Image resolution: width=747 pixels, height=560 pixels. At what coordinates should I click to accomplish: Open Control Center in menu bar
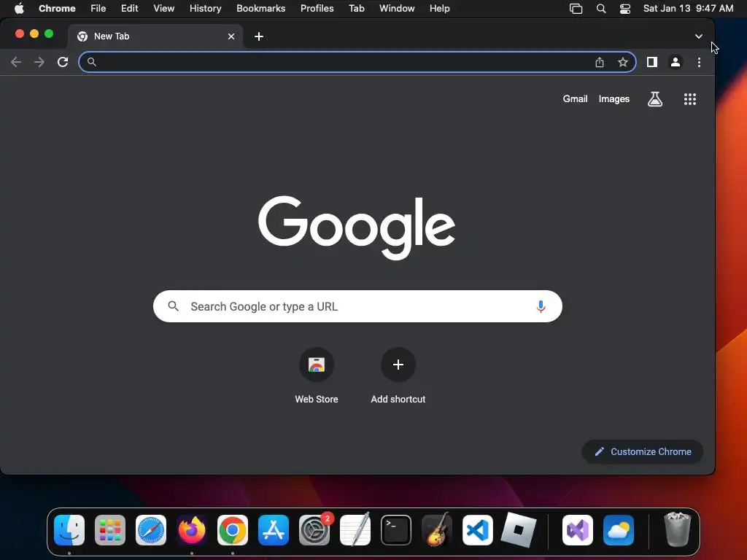[x=625, y=9]
